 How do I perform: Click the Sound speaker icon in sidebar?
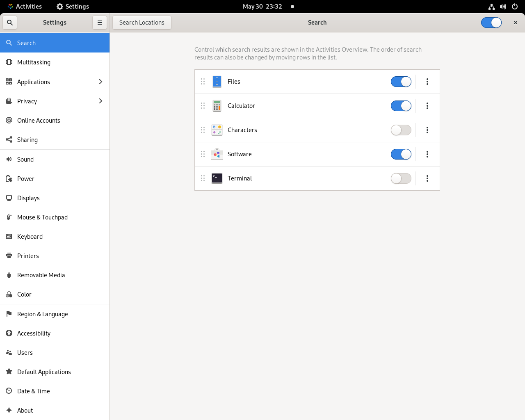tap(9, 159)
